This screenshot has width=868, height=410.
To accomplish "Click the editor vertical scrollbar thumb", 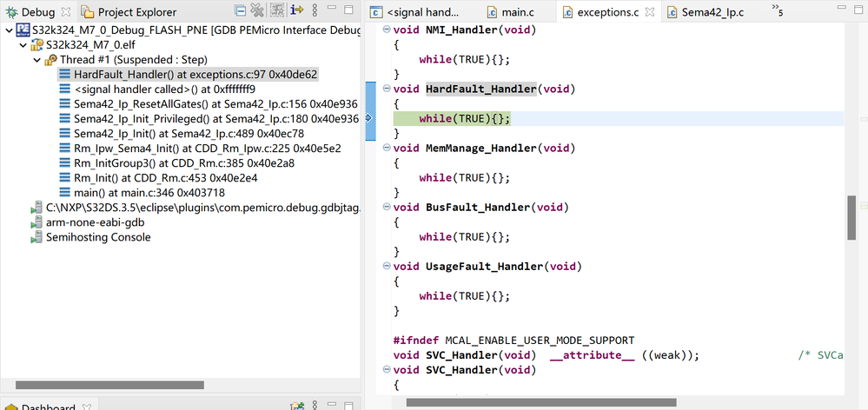I will 851,218.
